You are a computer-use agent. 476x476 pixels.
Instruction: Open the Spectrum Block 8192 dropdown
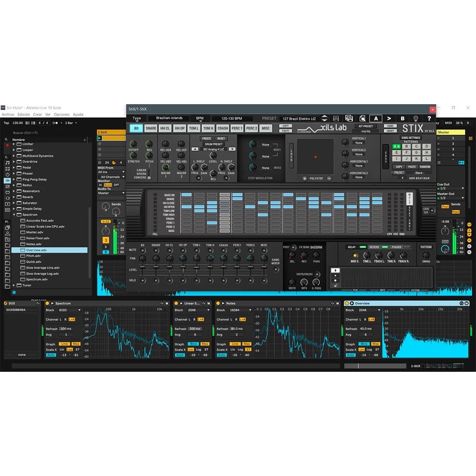(70, 310)
